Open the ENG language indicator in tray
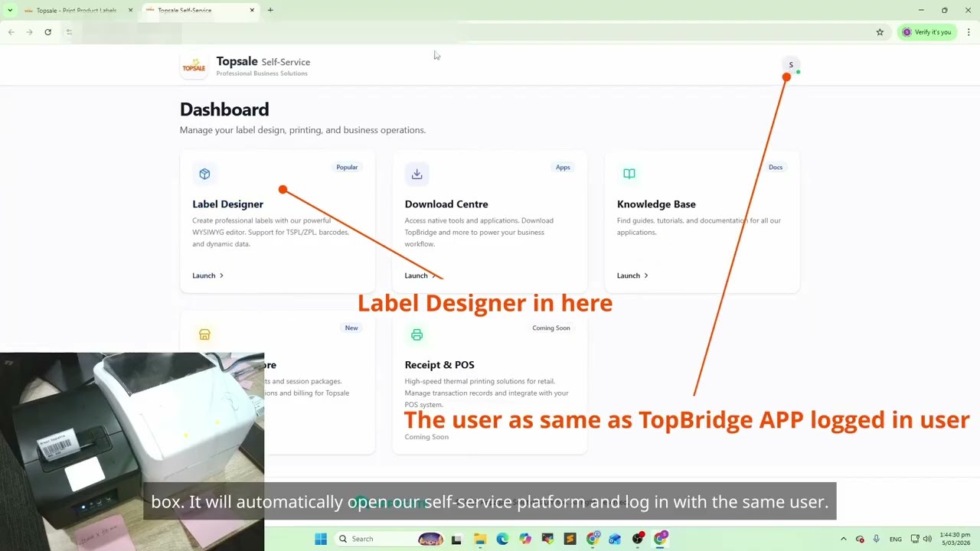The image size is (980, 551). (895, 540)
